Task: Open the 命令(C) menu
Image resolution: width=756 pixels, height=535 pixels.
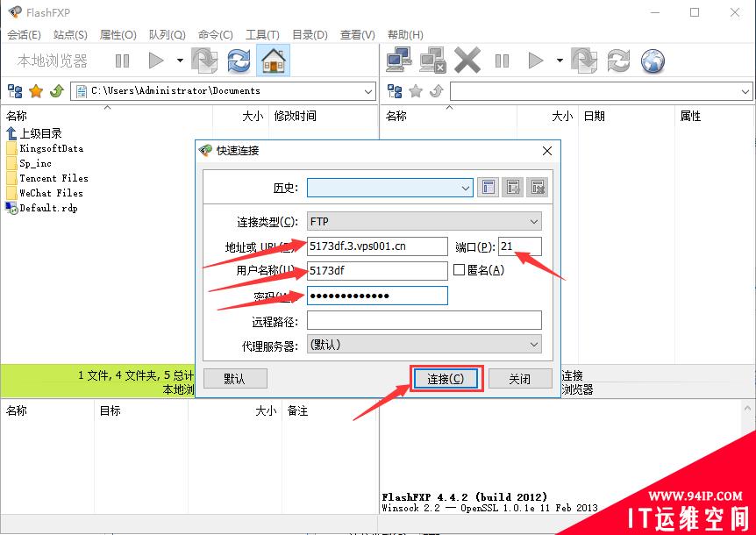Action: tap(216, 35)
